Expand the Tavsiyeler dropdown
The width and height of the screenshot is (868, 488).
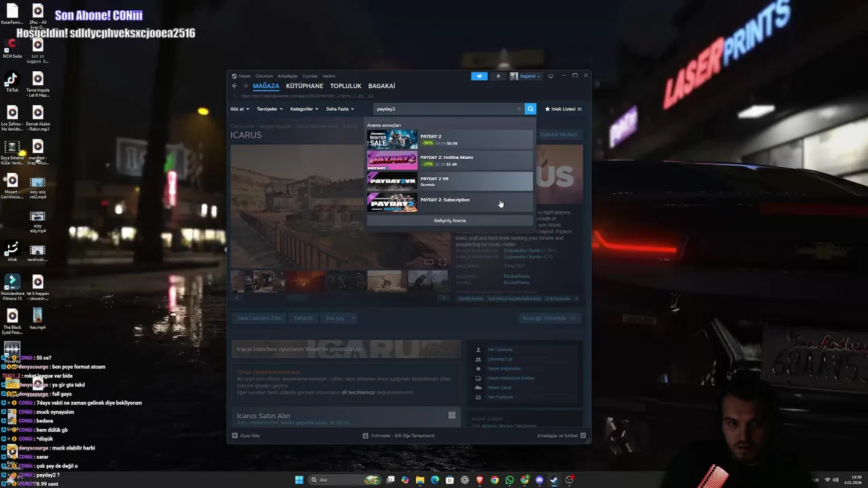(269, 108)
